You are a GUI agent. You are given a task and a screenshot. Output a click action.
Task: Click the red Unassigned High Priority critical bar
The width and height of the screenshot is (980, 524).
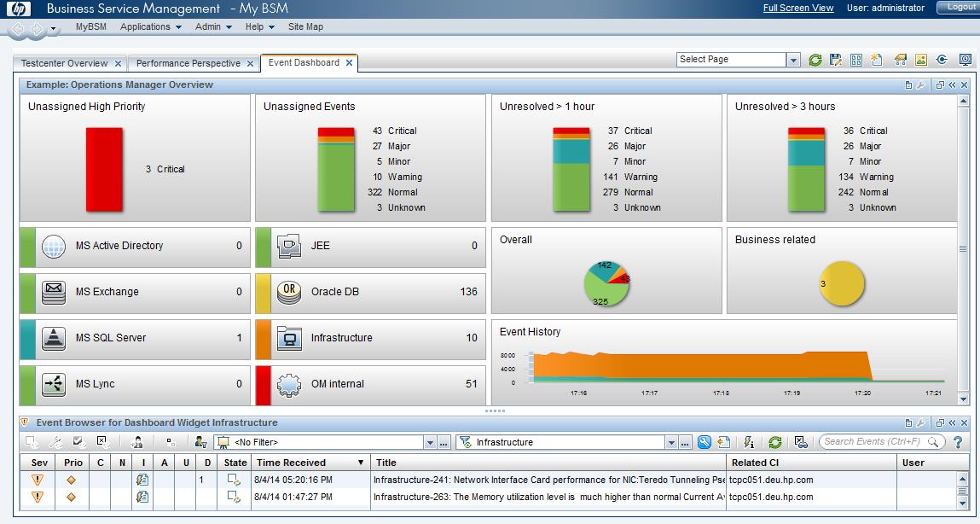tap(104, 169)
